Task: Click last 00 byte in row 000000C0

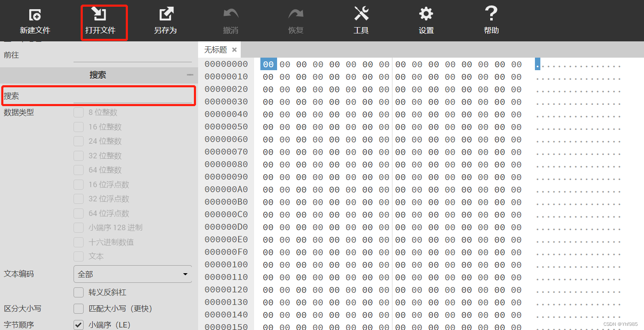Action: point(517,215)
